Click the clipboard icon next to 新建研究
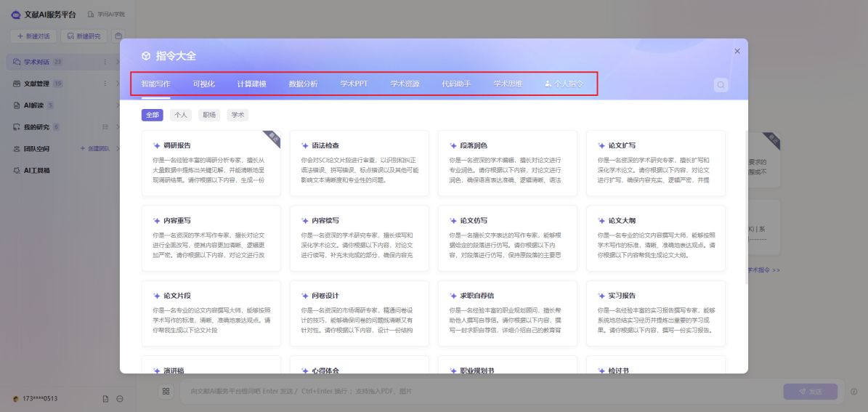The width and height of the screenshot is (868, 412). click(118, 36)
